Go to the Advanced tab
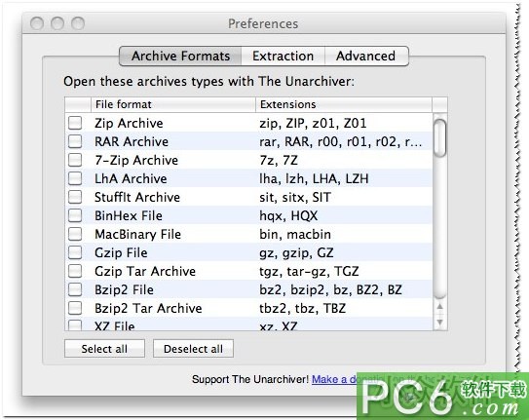The image size is (529, 420). click(366, 56)
